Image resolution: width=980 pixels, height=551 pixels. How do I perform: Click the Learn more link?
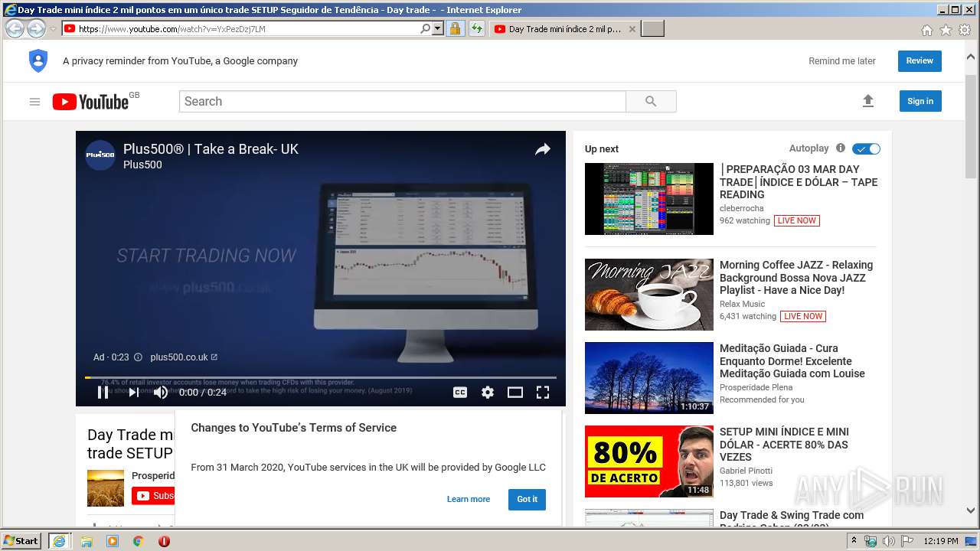point(469,499)
